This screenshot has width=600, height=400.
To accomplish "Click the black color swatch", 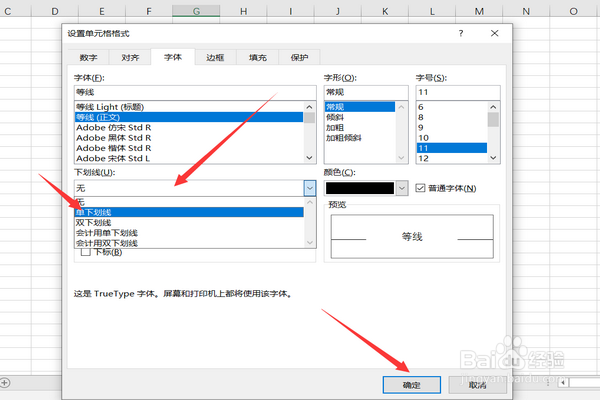I will [x=360, y=188].
